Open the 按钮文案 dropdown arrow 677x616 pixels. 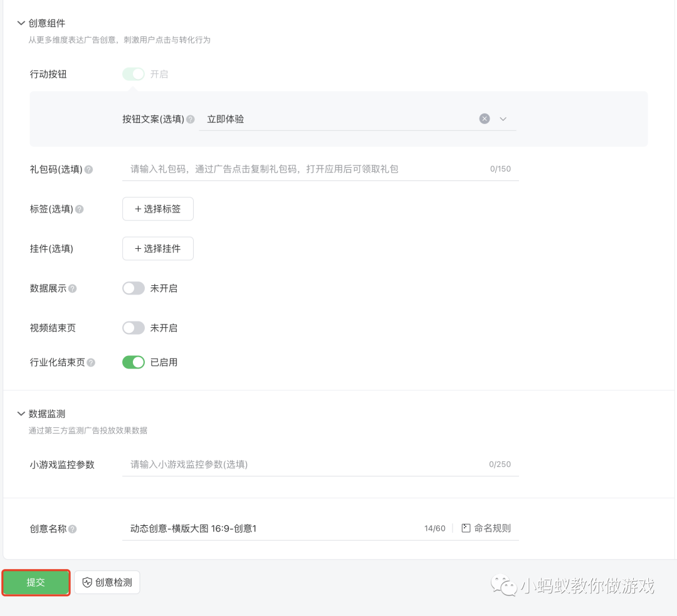[x=503, y=118]
